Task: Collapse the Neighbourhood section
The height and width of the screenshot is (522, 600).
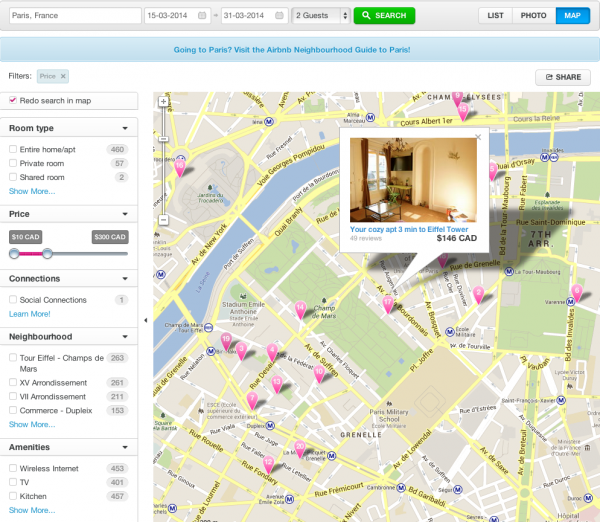Action: (x=125, y=337)
